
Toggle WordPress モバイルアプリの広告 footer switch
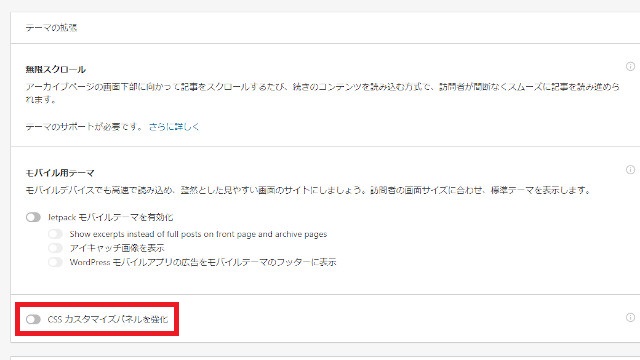coord(55,262)
